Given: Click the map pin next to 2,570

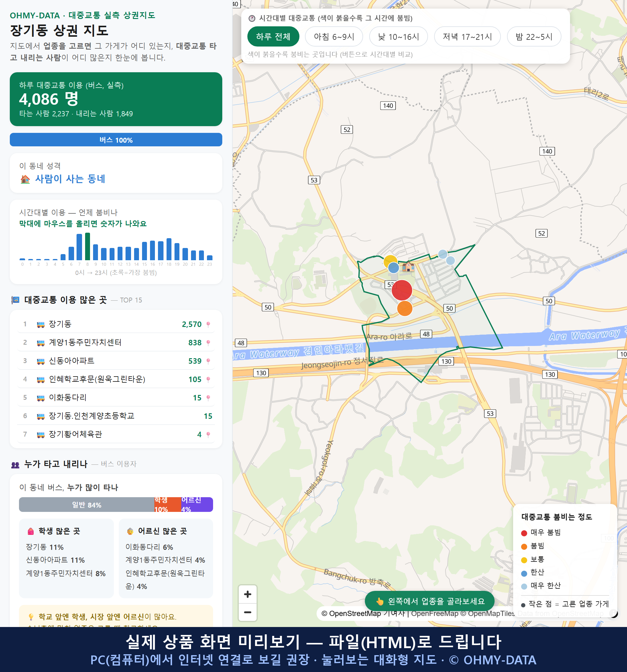Looking at the screenshot, I should [208, 325].
